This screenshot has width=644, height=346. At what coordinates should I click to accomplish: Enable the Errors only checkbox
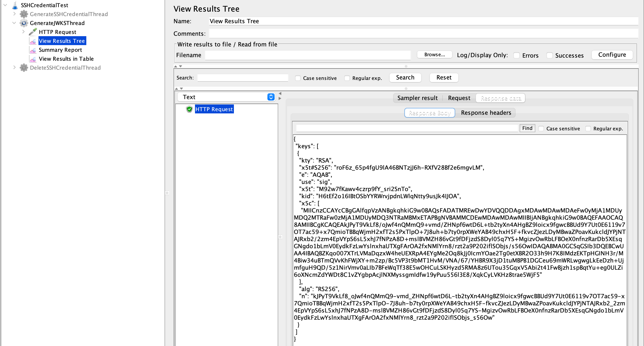pos(517,55)
